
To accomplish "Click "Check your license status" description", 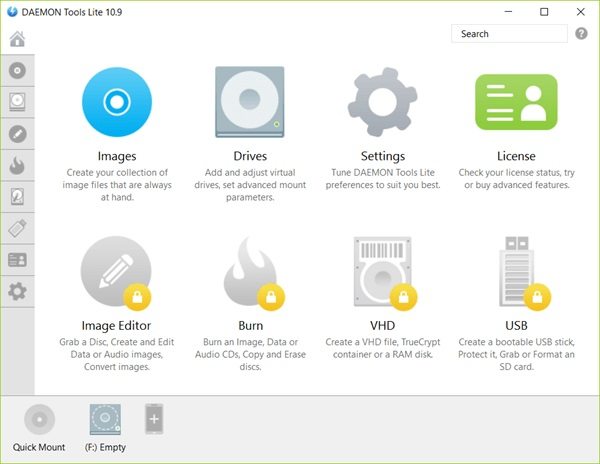I will tap(517, 179).
